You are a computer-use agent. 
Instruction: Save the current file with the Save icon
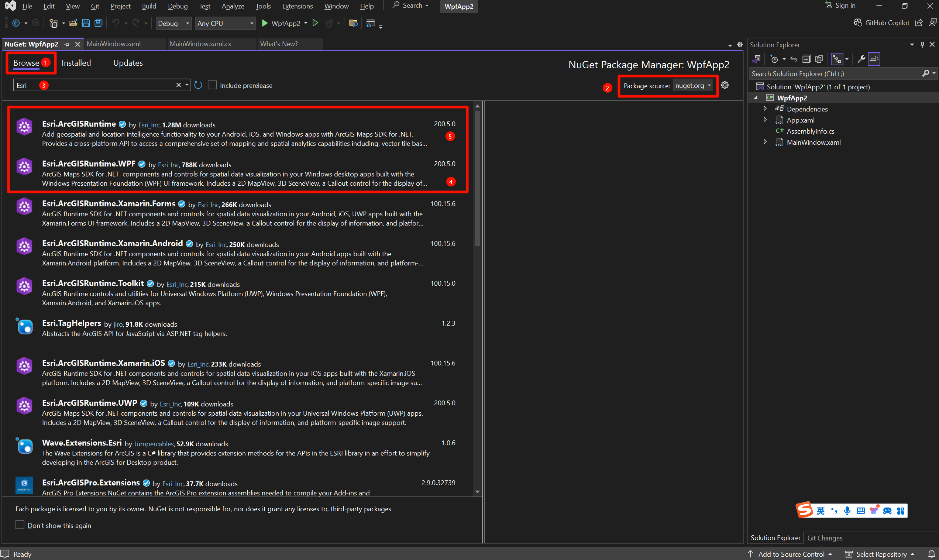[x=86, y=23]
